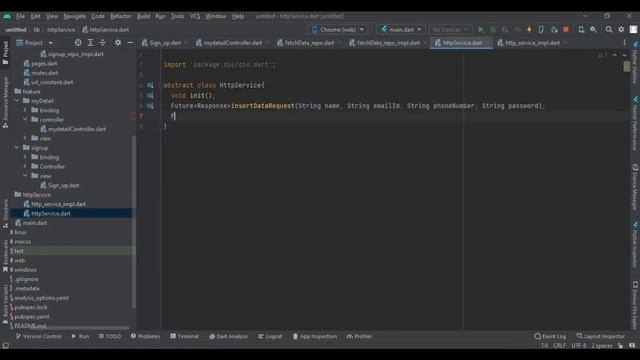Screen dimensions: 640x360
Task: Open the Event Log
Action: point(550,336)
